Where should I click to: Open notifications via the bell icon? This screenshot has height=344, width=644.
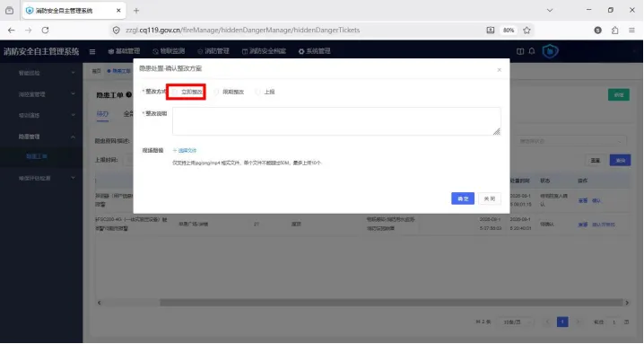click(532, 51)
